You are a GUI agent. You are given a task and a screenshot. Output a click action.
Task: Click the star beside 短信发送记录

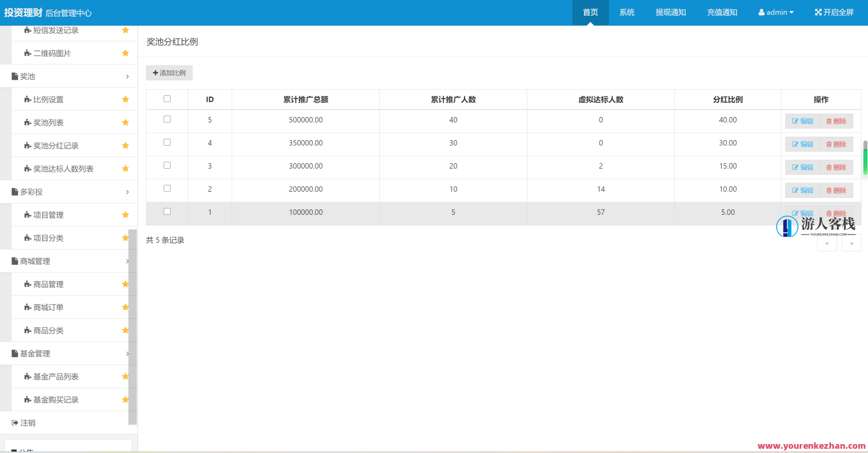click(x=125, y=30)
